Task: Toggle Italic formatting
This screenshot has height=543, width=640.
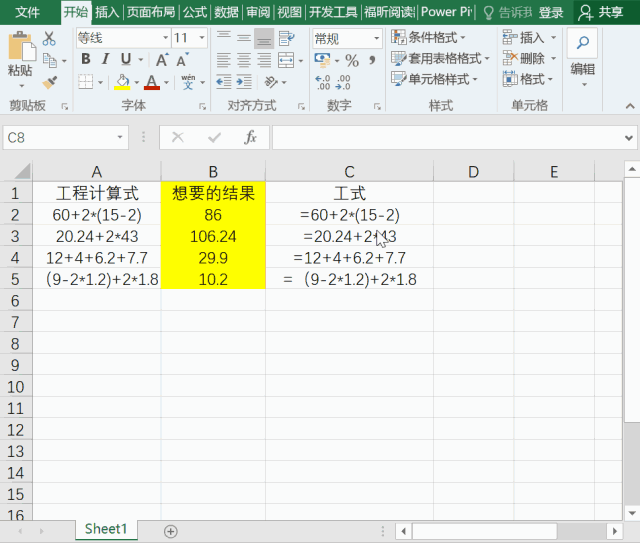Action: 105,59
